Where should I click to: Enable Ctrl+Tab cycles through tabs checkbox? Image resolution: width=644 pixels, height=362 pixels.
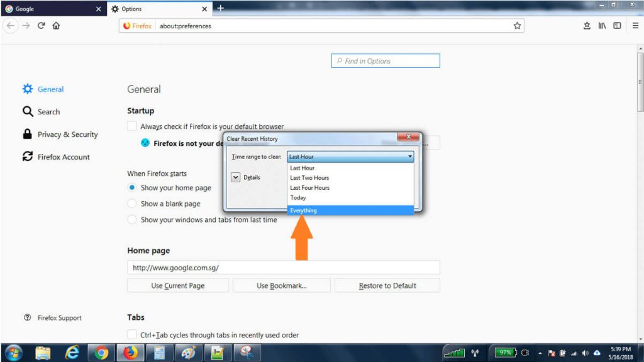[132, 334]
